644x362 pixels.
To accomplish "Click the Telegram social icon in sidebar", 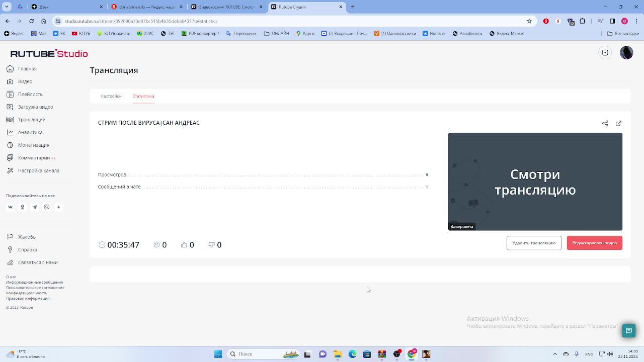I will 34,207.
